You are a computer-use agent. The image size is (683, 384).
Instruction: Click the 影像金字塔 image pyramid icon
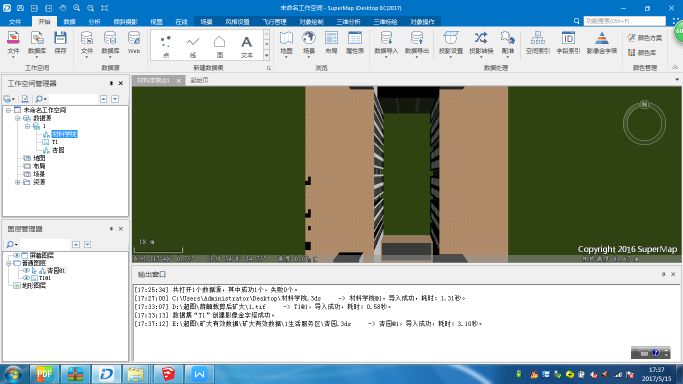coord(602,43)
